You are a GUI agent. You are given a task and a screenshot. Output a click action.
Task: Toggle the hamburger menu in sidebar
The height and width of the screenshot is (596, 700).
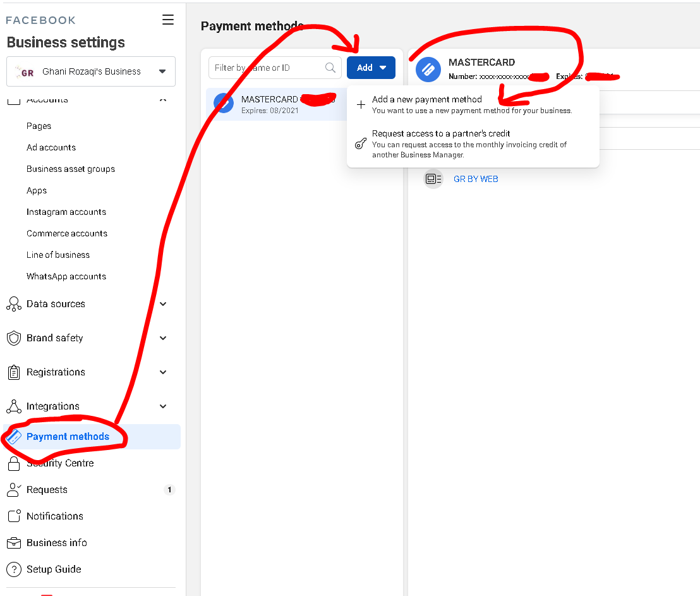(x=168, y=20)
